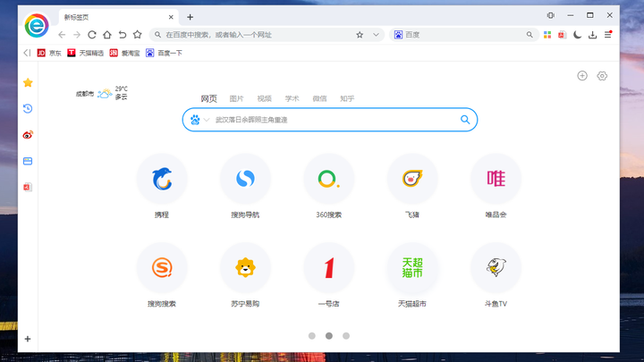644x362 pixels.
Task: Select the 微信 search tab
Action: [319, 98]
